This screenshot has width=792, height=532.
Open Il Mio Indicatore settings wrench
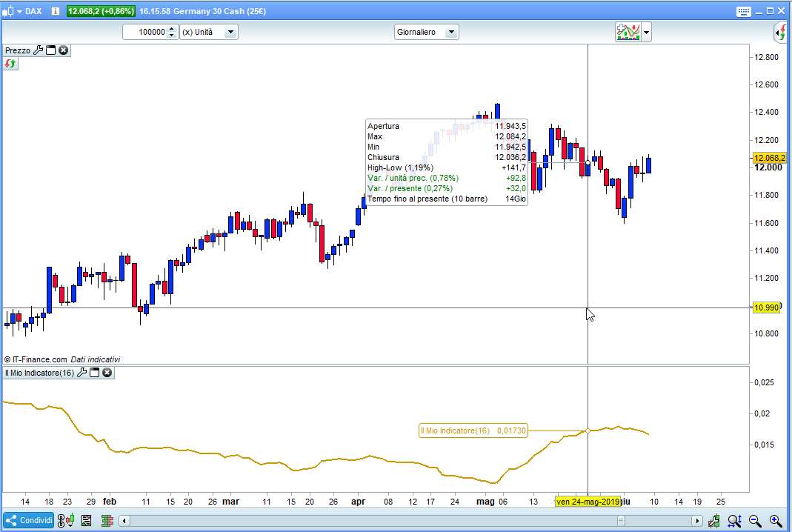81,373
